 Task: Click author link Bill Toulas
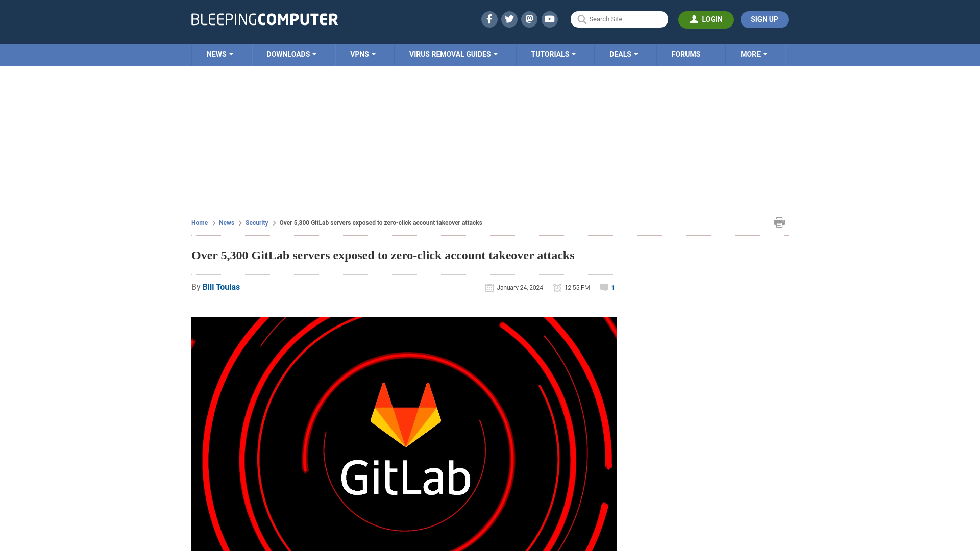pyautogui.click(x=221, y=287)
